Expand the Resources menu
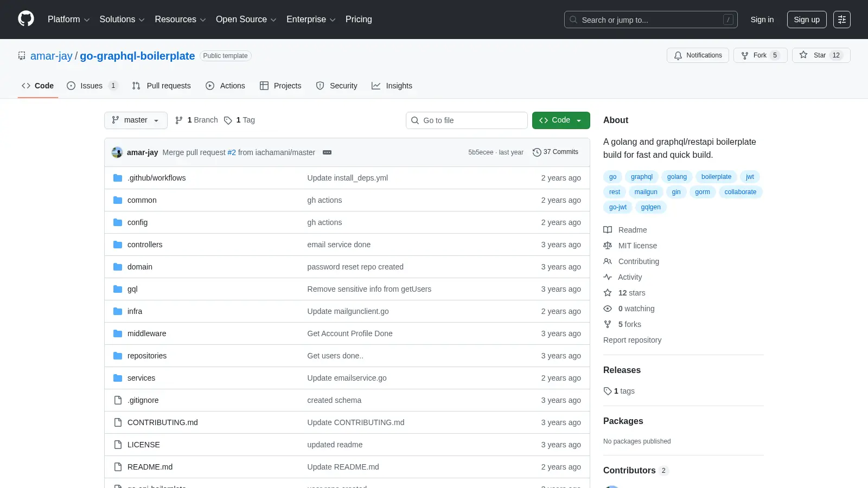This screenshot has height=488, width=868. pyautogui.click(x=180, y=20)
